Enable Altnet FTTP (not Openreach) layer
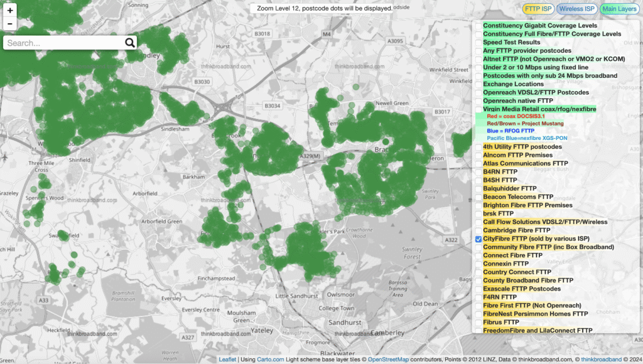The height and width of the screenshot is (364, 643). (478, 58)
